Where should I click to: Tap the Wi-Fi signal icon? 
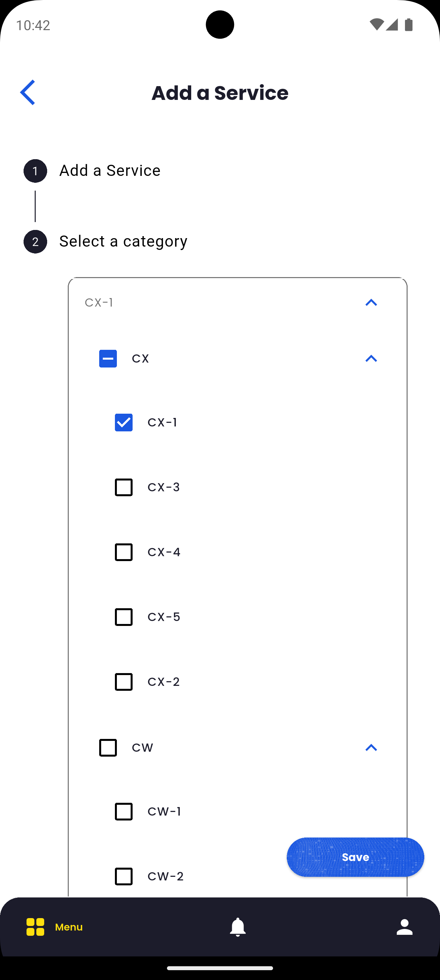[376, 25]
